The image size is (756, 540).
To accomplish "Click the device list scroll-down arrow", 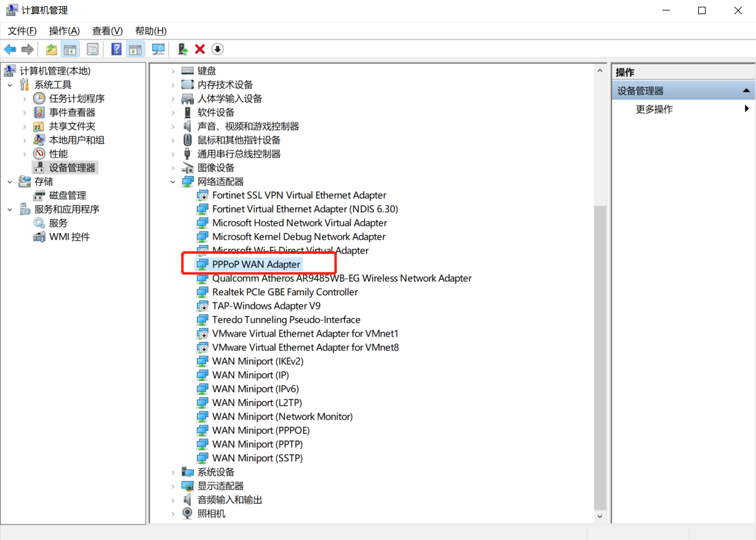I will click(x=600, y=517).
